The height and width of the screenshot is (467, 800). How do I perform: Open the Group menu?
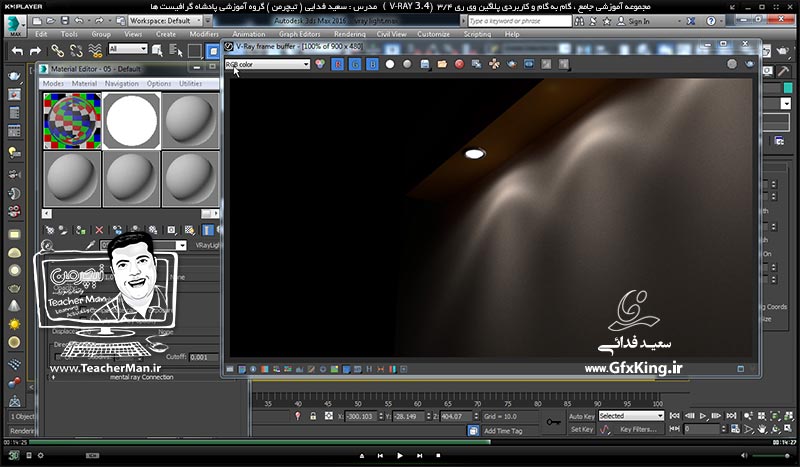[101, 34]
